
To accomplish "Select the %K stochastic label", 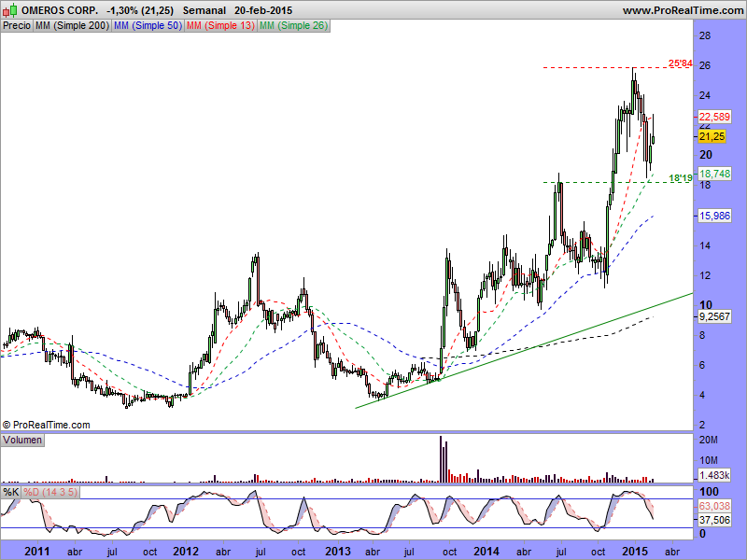I will (11, 492).
